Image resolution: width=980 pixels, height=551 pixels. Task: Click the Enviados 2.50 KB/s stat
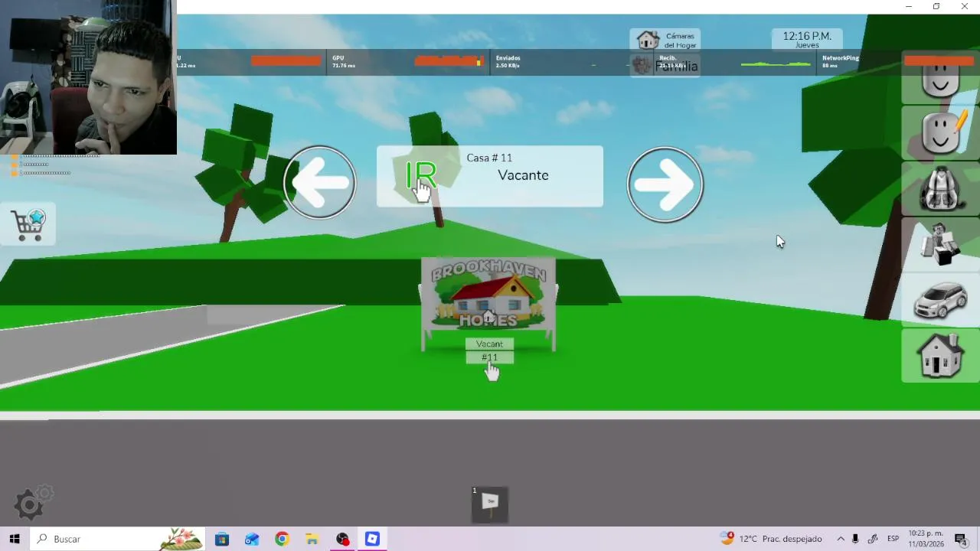[x=508, y=61]
